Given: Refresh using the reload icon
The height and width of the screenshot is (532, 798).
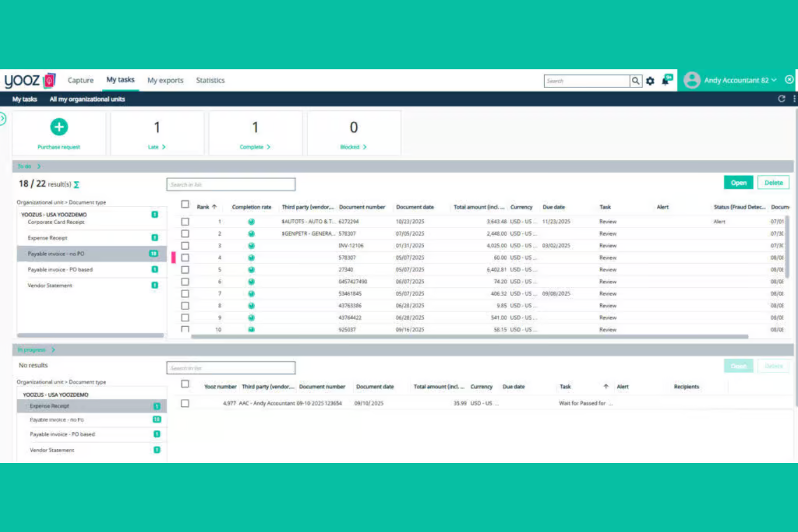Looking at the screenshot, I should [x=782, y=99].
